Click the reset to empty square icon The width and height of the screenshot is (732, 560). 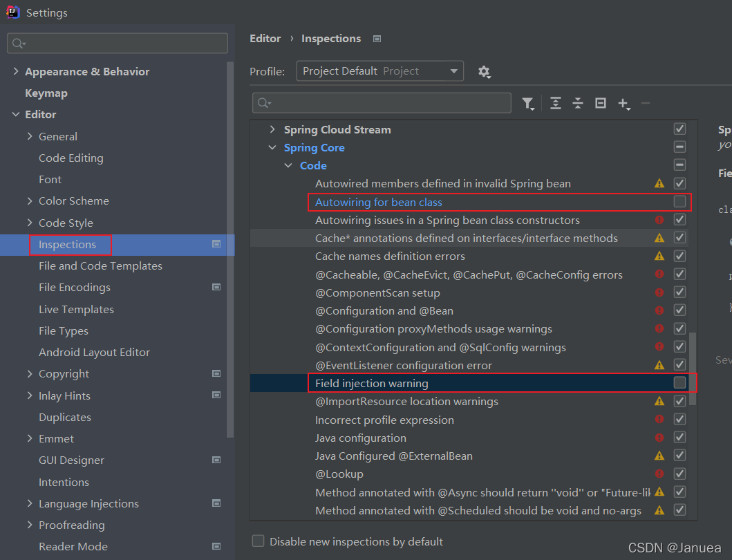[x=601, y=103]
